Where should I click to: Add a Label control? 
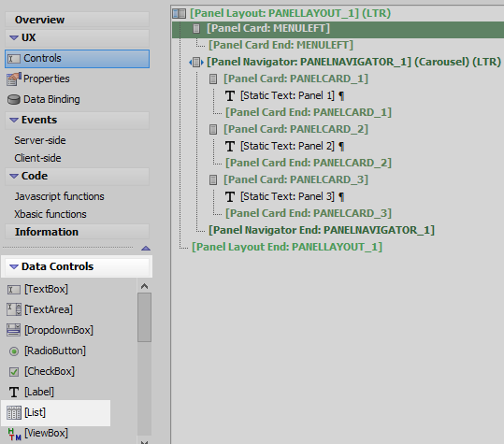click(x=39, y=392)
